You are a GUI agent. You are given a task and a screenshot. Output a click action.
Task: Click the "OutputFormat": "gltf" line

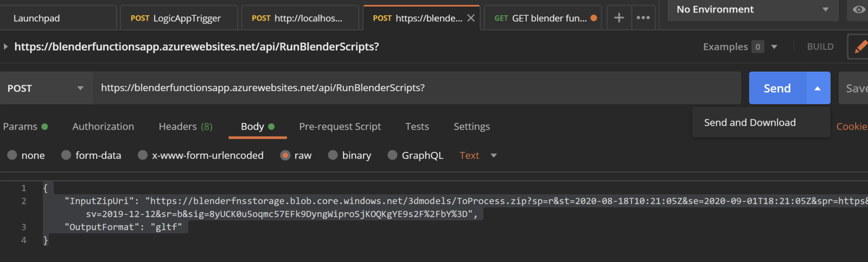click(x=123, y=227)
